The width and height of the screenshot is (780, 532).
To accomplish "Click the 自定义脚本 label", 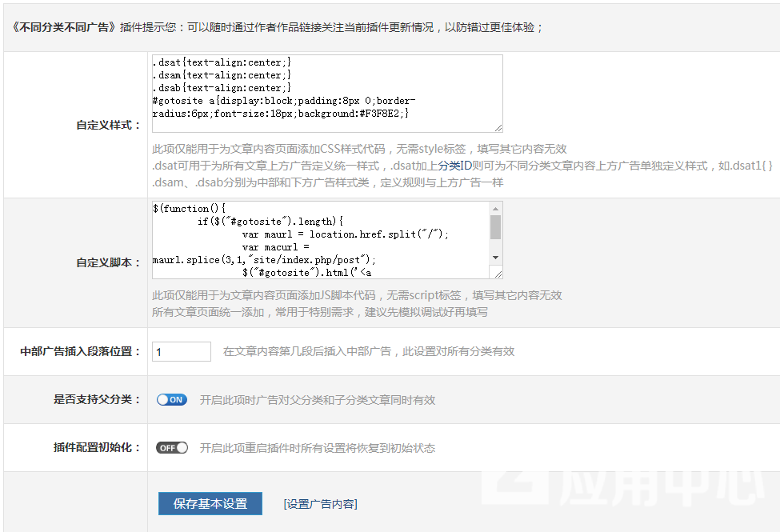I will (x=108, y=262).
